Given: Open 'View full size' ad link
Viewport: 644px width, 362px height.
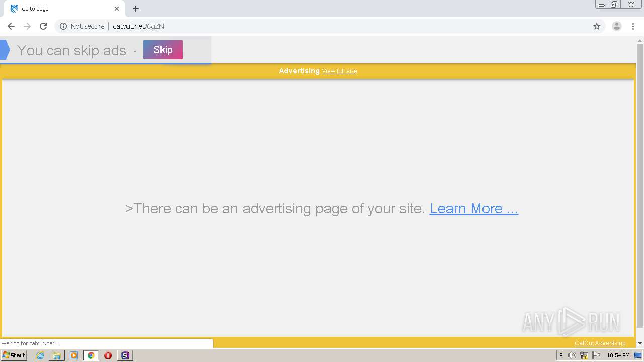Looking at the screenshot, I should 340,71.
